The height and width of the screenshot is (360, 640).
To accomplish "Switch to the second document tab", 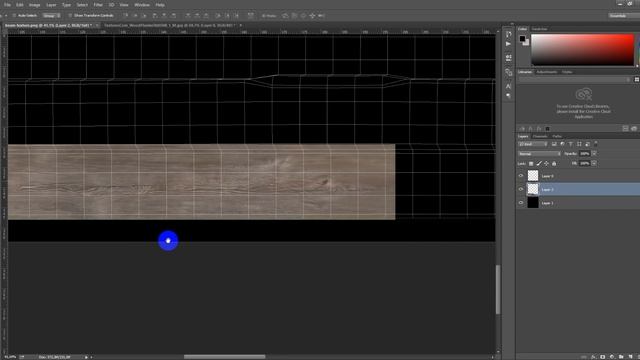I will click(170, 25).
